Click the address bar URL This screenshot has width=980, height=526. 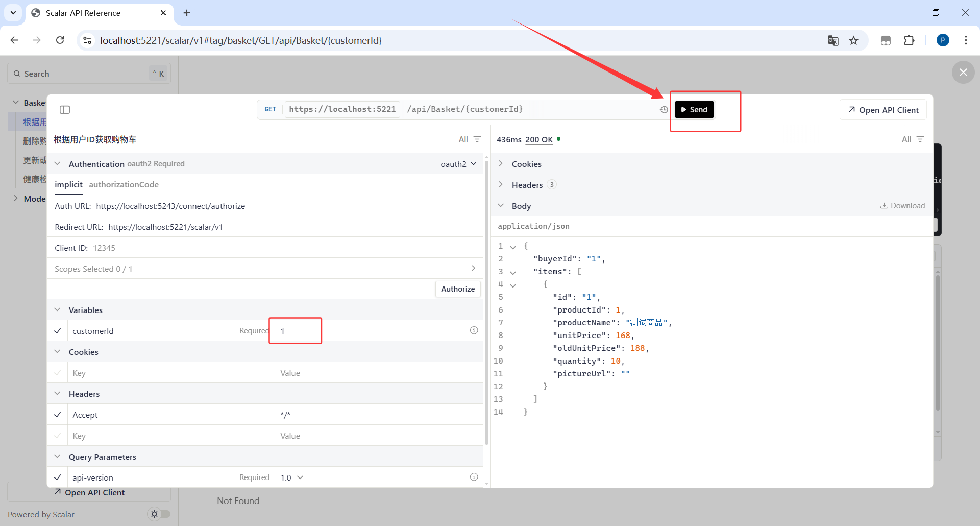[241, 40]
